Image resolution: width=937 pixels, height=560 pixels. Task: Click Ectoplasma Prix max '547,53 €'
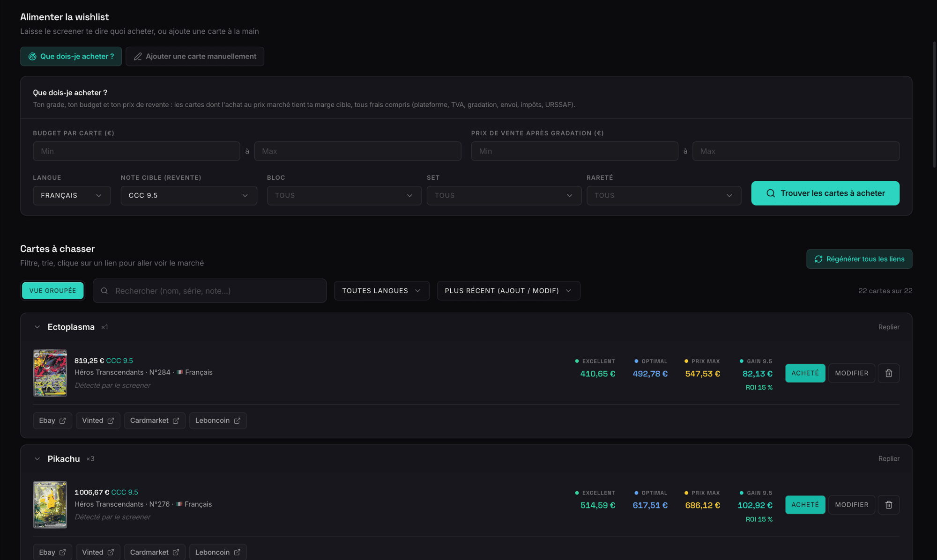pos(702,374)
